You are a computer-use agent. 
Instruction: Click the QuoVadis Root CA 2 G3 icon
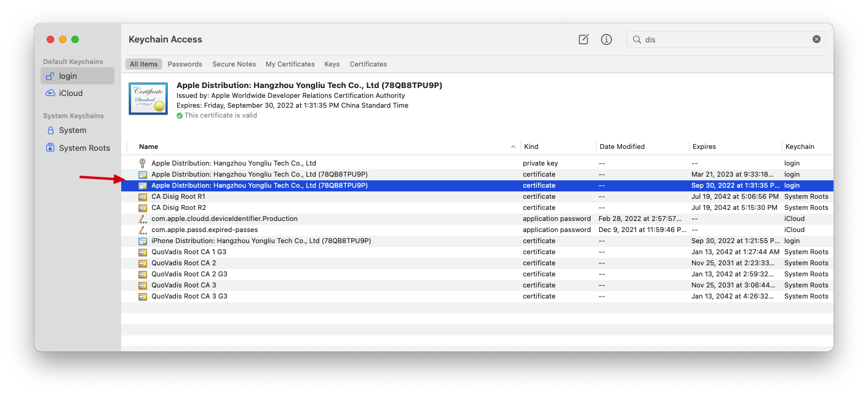tap(143, 274)
